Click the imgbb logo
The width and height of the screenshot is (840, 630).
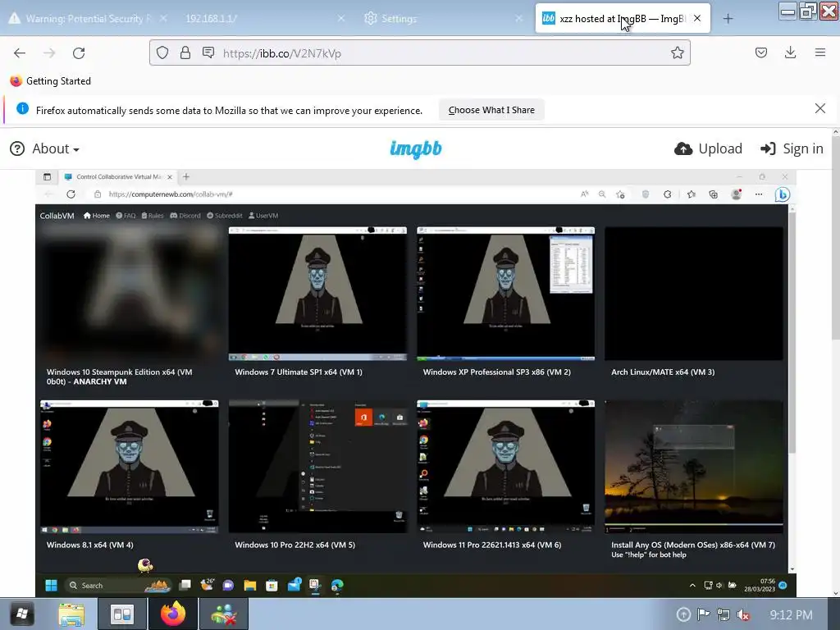tap(416, 148)
